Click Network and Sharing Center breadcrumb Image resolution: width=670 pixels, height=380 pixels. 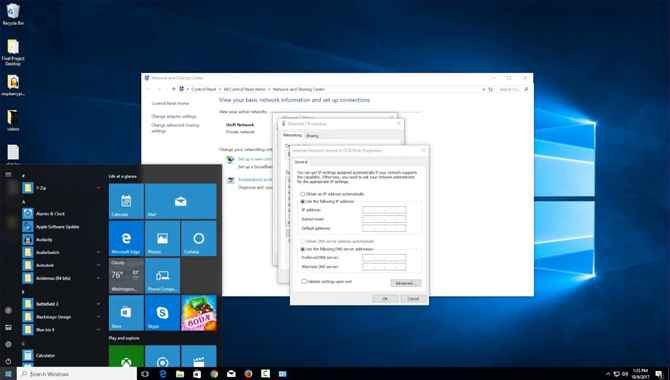click(299, 89)
